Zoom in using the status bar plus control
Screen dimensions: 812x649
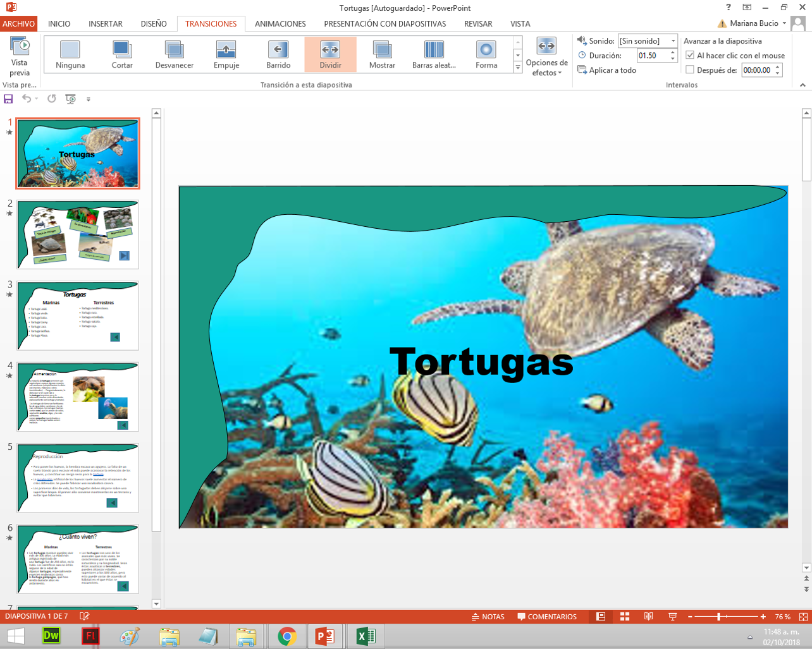pyautogui.click(x=746, y=617)
